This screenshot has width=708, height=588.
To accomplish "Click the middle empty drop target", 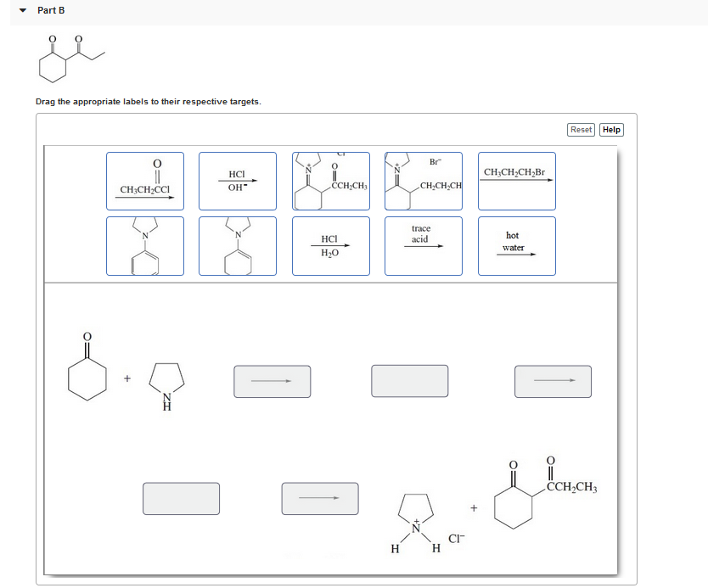I will (409, 381).
